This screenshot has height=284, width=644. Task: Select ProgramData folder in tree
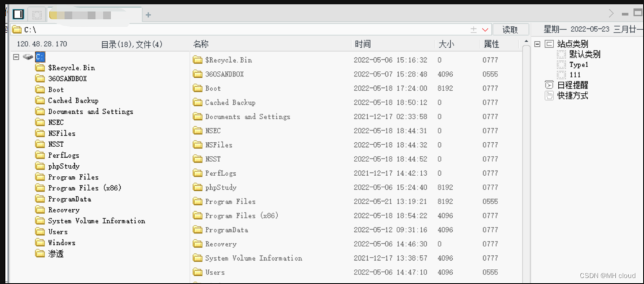click(69, 199)
